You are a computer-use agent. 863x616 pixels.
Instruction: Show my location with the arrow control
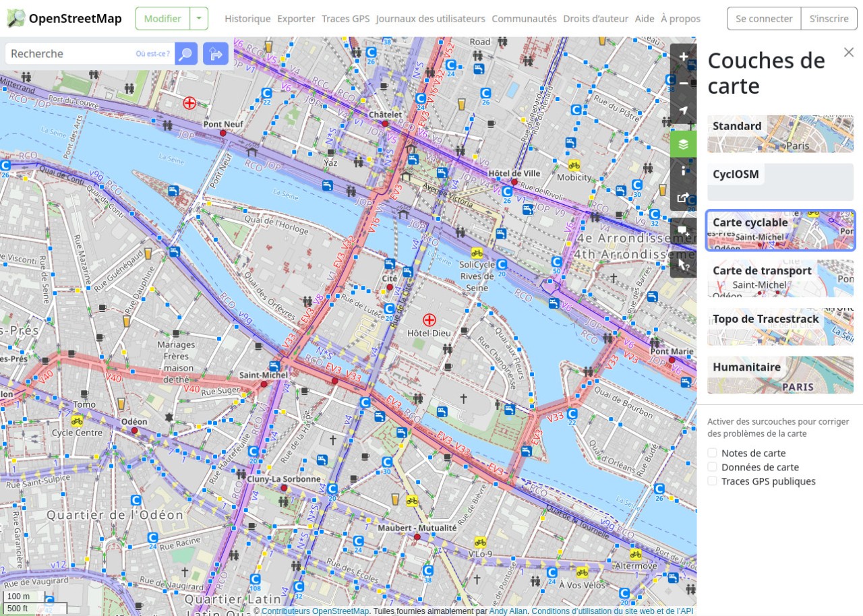[x=684, y=111]
